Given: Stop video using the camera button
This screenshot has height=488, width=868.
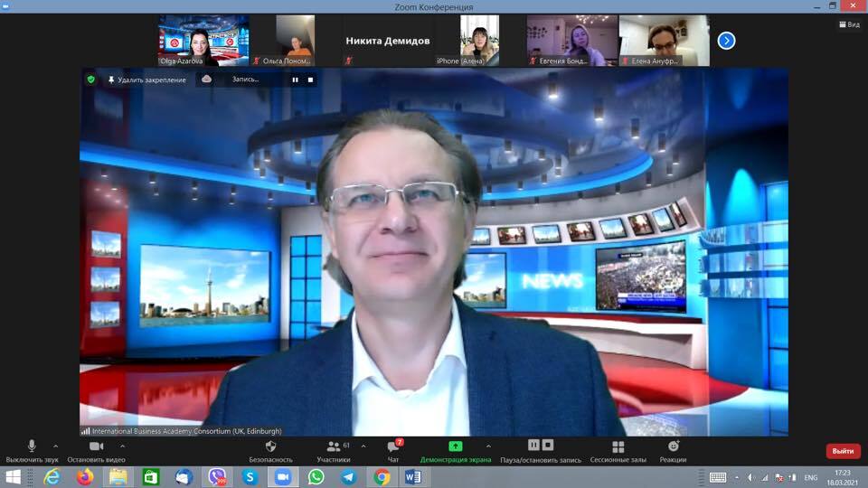Looking at the screenshot, I should coord(96,446).
